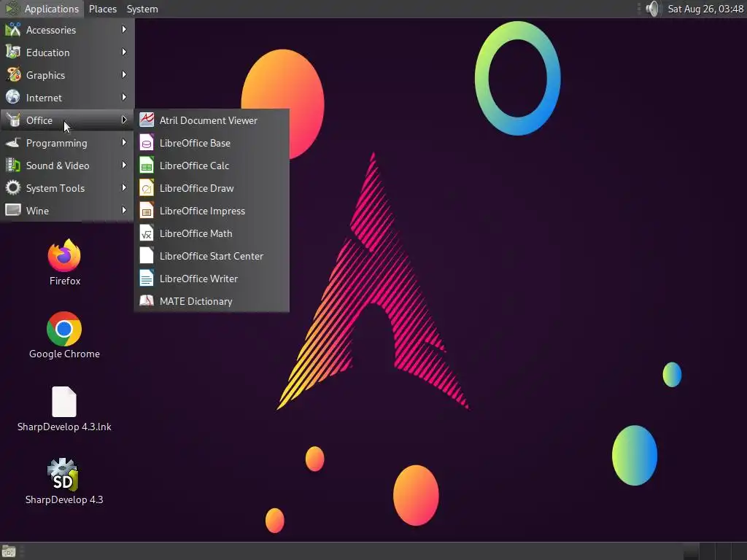Click the LibreOffice Impress icon
Image resolution: width=747 pixels, height=560 pixels.
(147, 211)
